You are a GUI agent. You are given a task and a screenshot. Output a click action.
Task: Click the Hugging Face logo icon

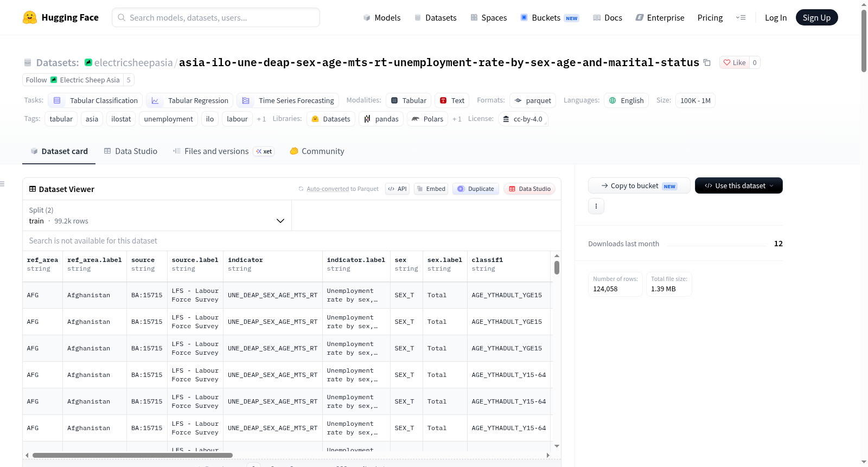(30, 17)
